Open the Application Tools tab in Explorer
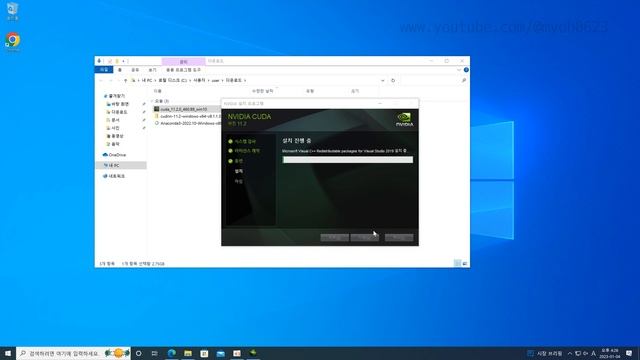 click(x=183, y=70)
